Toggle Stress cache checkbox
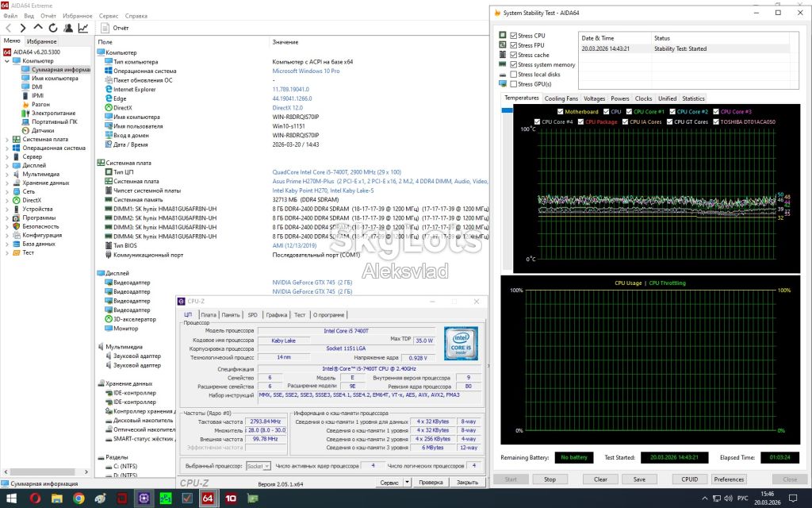812x508 pixels. pyautogui.click(x=514, y=55)
